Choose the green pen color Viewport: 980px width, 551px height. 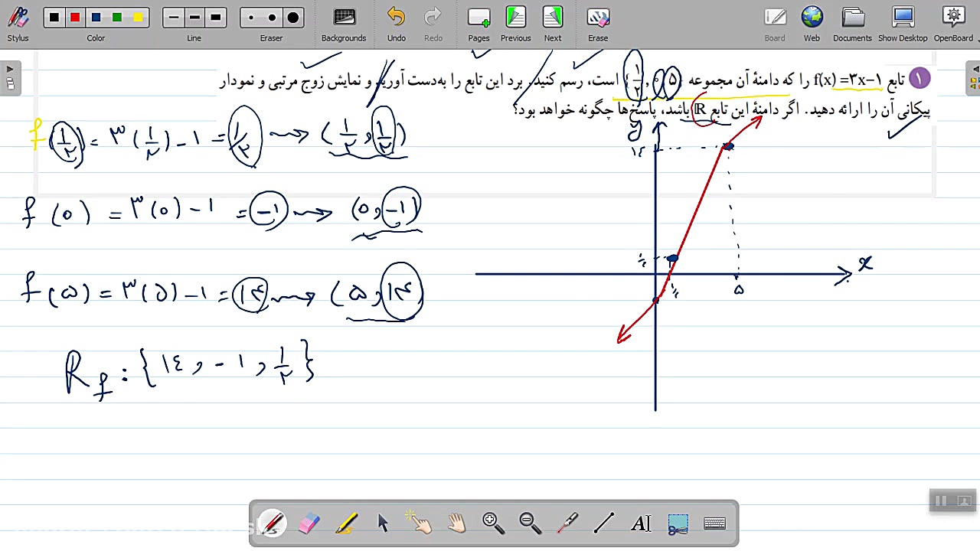pos(116,18)
